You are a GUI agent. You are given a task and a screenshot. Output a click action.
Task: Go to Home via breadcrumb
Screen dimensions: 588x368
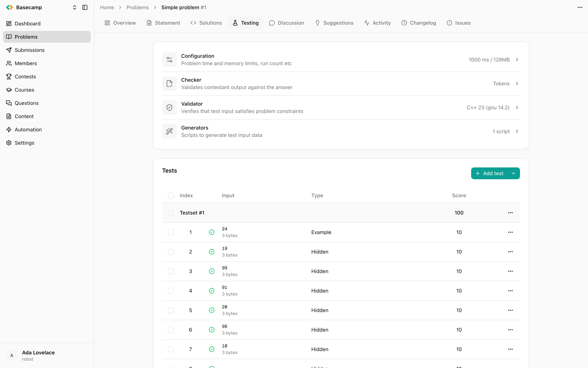[107, 7]
